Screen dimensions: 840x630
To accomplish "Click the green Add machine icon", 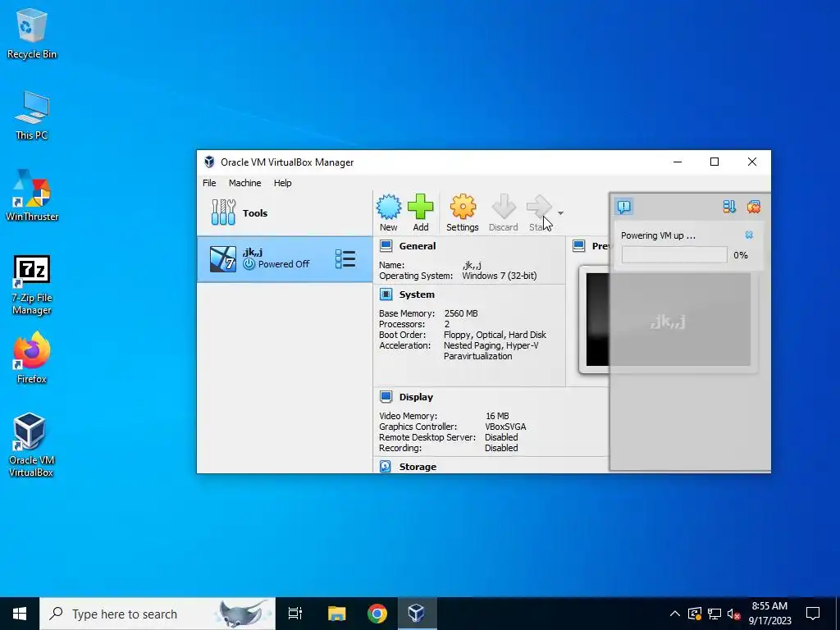I will (421, 207).
